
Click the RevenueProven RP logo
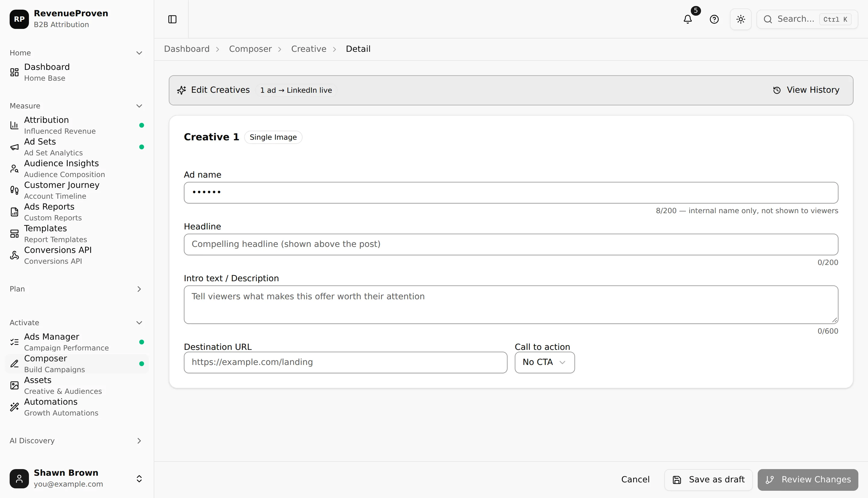click(x=19, y=19)
